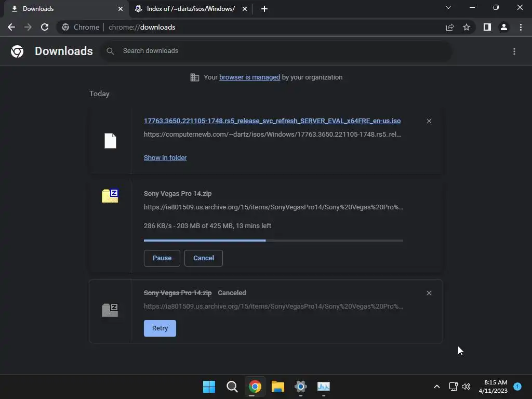Remove the ISO download from the list
This screenshot has width=532, height=399.
click(x=429, y=121)
